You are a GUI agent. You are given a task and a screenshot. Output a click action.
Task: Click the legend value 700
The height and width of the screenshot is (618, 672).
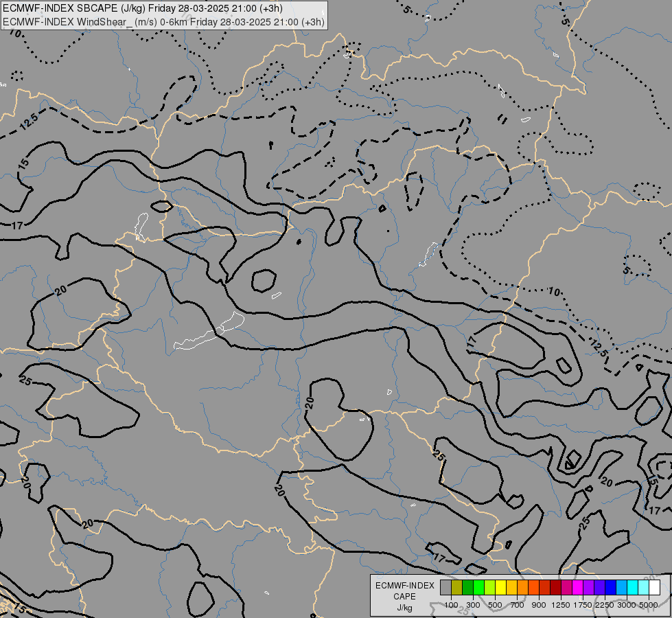point(518,605)
